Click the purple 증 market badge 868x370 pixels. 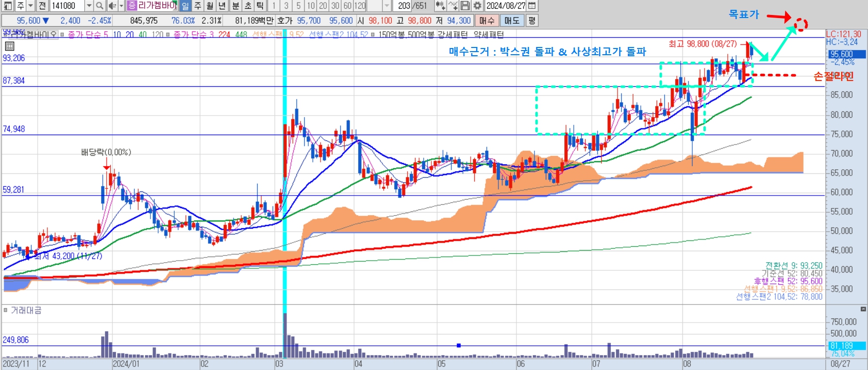click(x=132, y=6)
